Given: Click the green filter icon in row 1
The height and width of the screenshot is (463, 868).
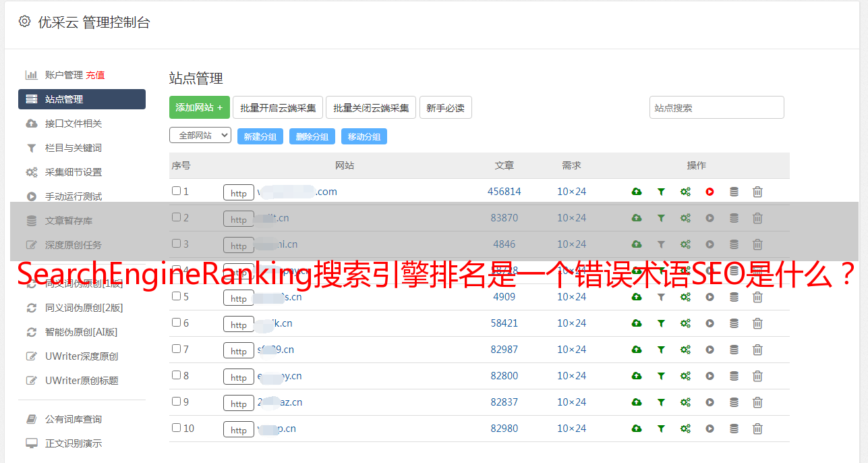Looking at the screenshot, I should point(661,192).
